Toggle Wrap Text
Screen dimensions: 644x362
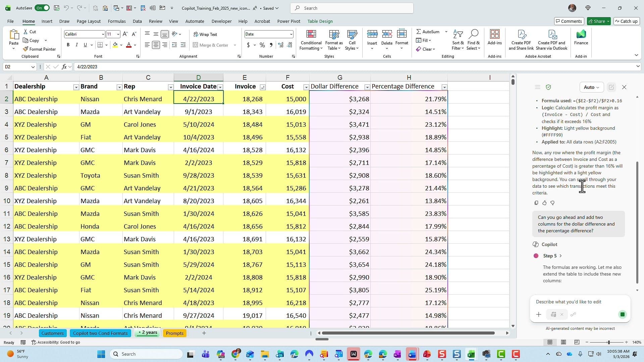point(205,34)
